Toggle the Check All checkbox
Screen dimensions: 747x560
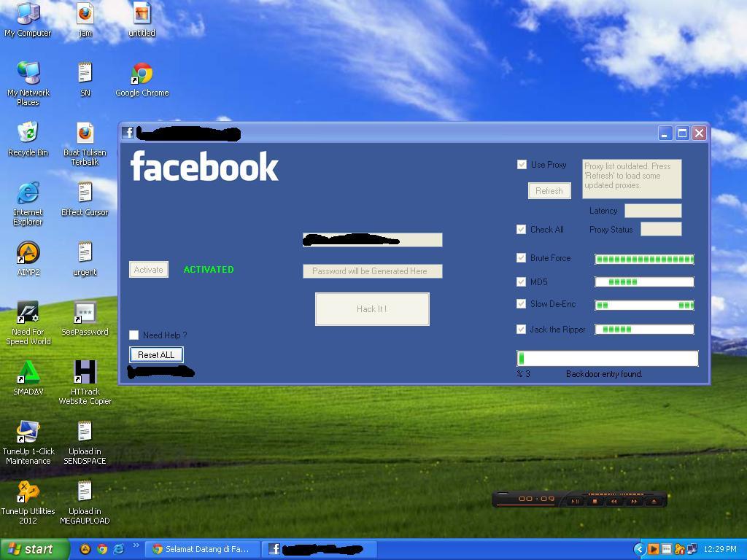pos(521,229)
